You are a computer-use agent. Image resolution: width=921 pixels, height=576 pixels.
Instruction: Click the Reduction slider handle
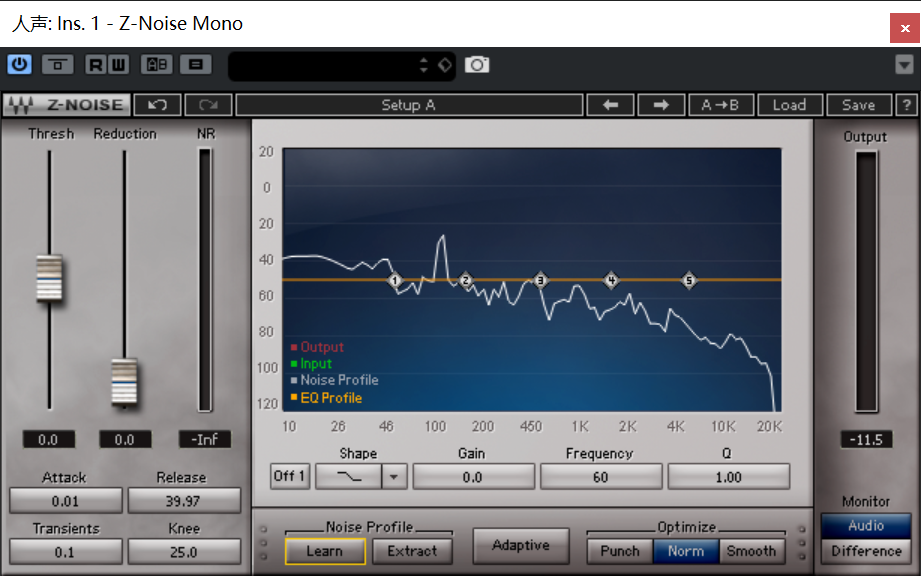[125, 382]
